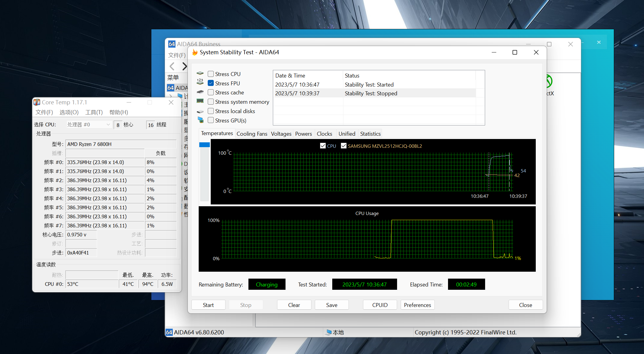This screenshot has height=354, width=644.
Task: Click the Status column header
Action: 409,75
